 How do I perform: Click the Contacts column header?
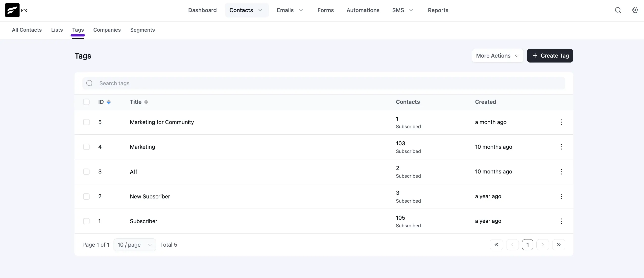407,102
